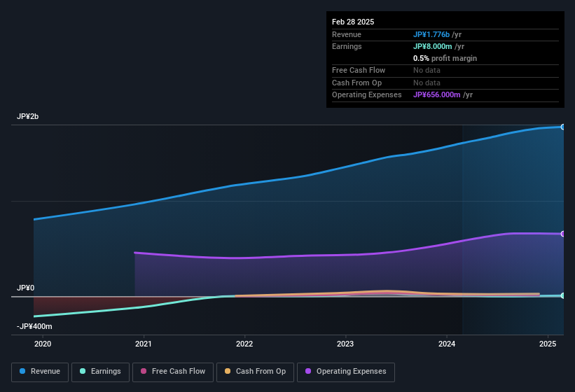Click the 2022 x-axis label
This screenshot has height=392, width=575.
(244, 344)
